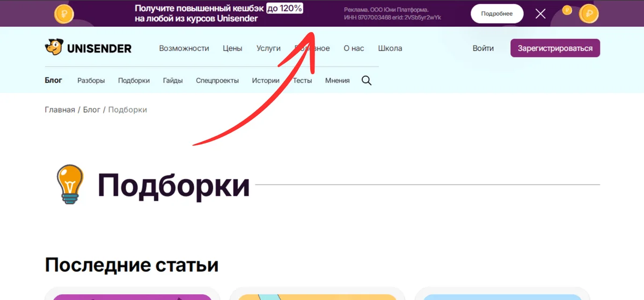644x300 pixels.
Task: Switch to the "Гайды" blog category
Action: coord(173,81)
